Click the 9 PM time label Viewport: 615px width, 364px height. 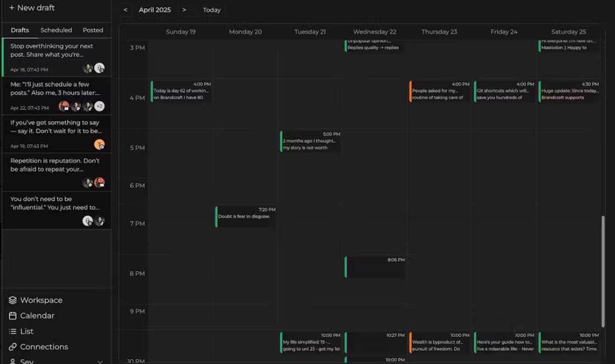137,311
